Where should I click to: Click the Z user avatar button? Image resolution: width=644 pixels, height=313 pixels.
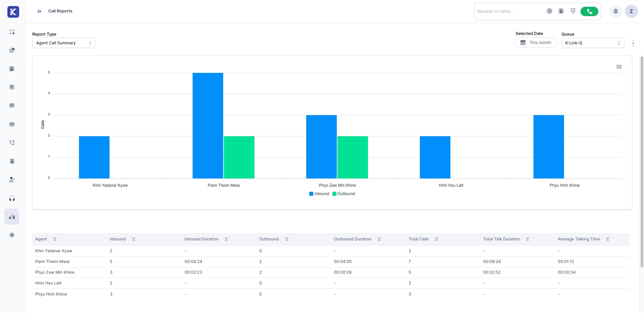631,11
